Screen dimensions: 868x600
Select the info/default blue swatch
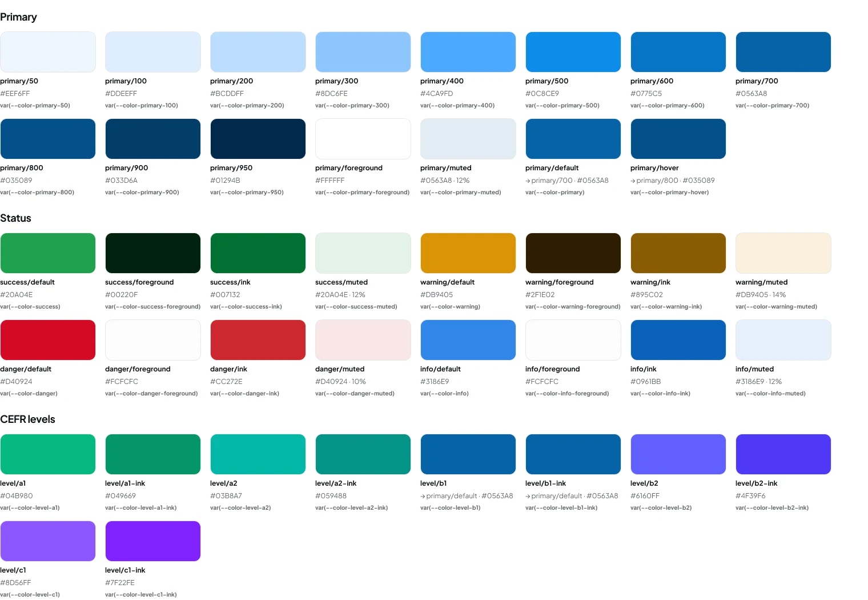click(x=468, y=340)
